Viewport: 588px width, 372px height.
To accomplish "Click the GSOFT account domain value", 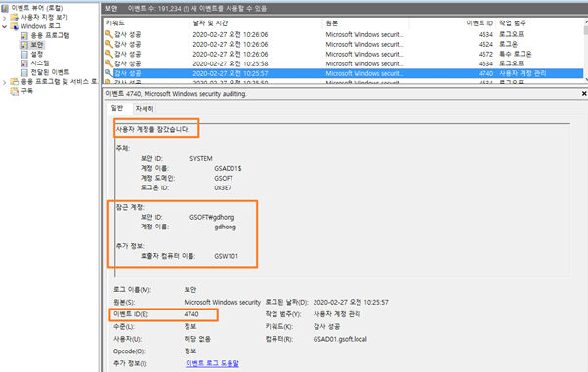I will click(x=224, y=178).
